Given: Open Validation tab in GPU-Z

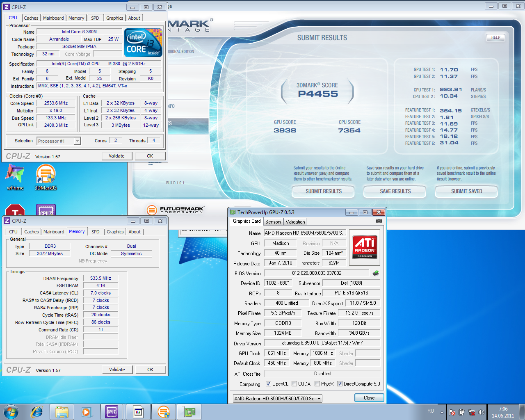Looking at the screenshot, I should point(295,221).
